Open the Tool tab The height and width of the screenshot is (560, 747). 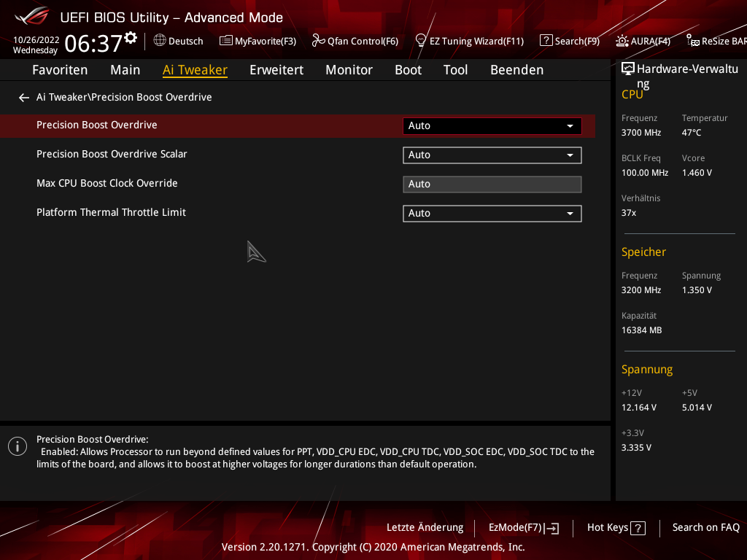coord(455,70)
